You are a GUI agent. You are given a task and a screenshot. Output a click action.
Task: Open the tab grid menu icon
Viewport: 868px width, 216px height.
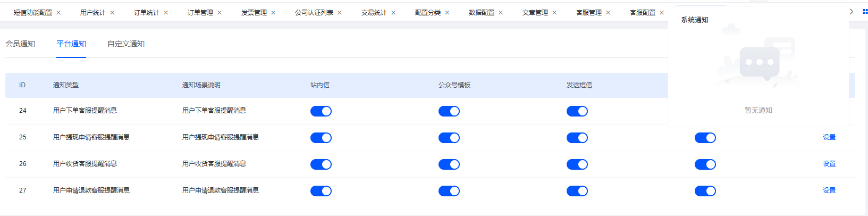point(865,11)
